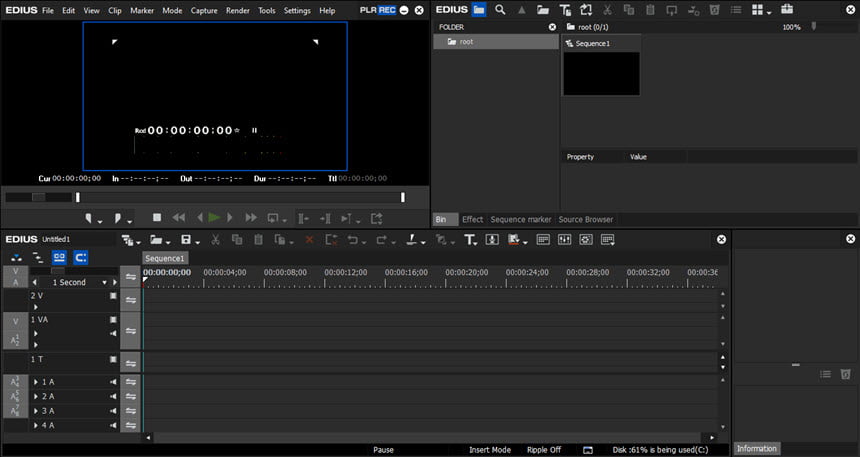860x457 pixels.
Task: Click the Redo icon in timeline toolbar
Action: pyautogui.click(x=382, y=240)
